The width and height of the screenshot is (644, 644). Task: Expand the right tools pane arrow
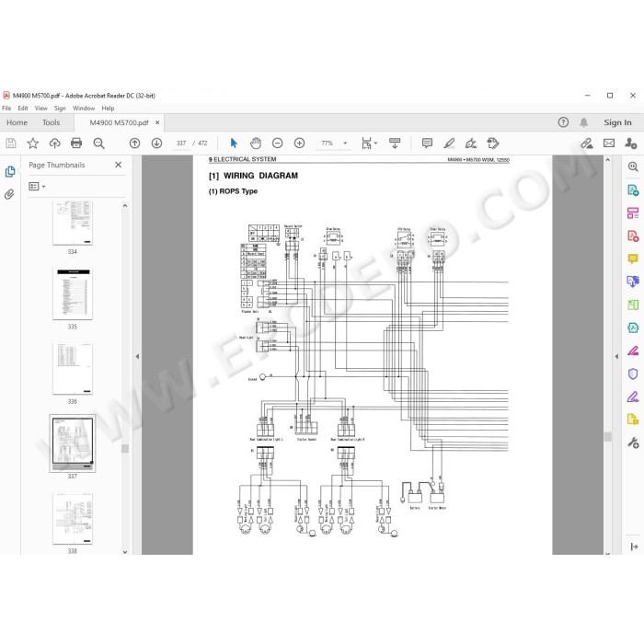click(x=634, y=546)
